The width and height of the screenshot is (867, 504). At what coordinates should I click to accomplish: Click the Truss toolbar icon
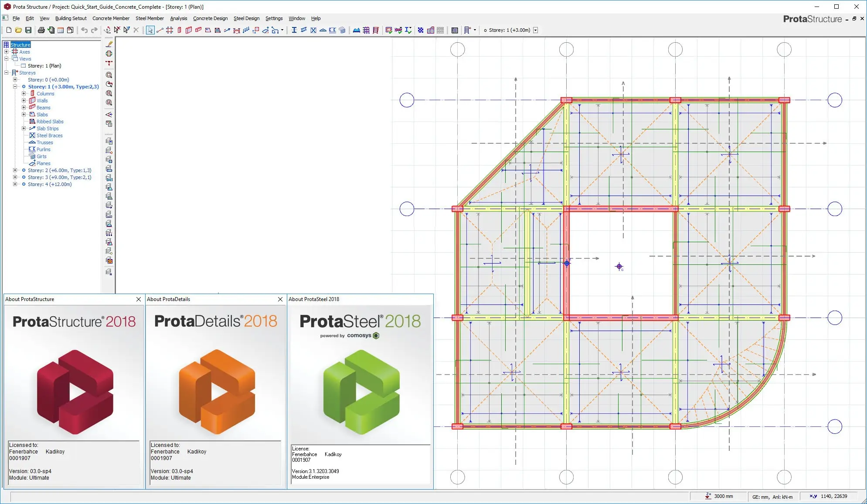[x=323, y=30]
